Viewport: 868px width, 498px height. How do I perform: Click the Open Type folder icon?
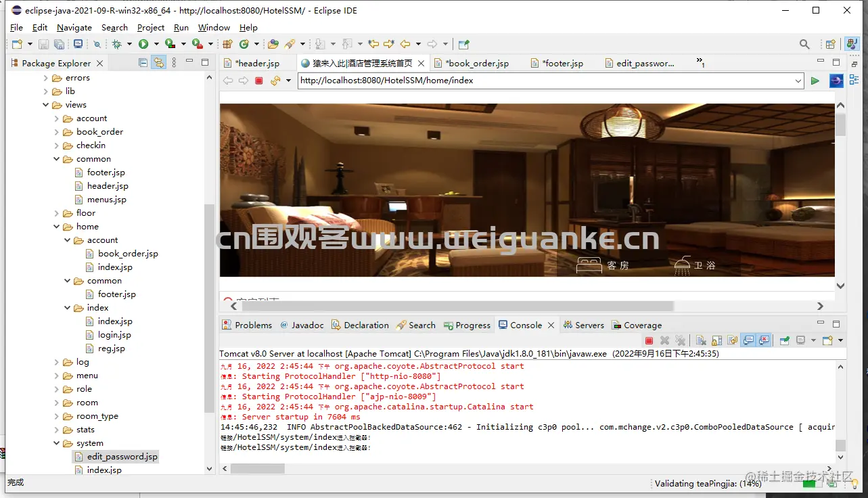[273, 44]
